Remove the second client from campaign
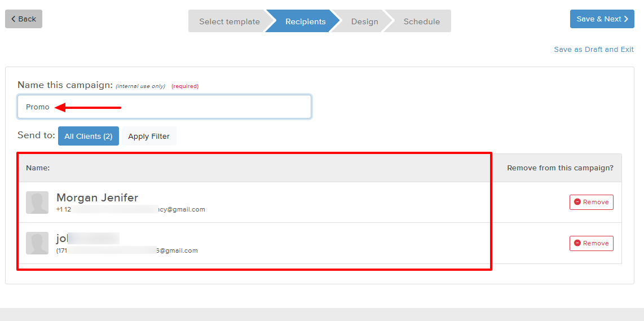644x321 pixels. [x=591, y=243]
